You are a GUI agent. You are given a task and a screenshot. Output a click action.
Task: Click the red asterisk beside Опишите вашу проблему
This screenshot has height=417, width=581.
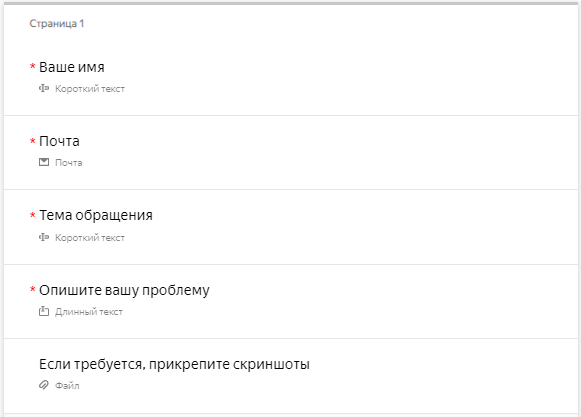(x=33, y=289)
